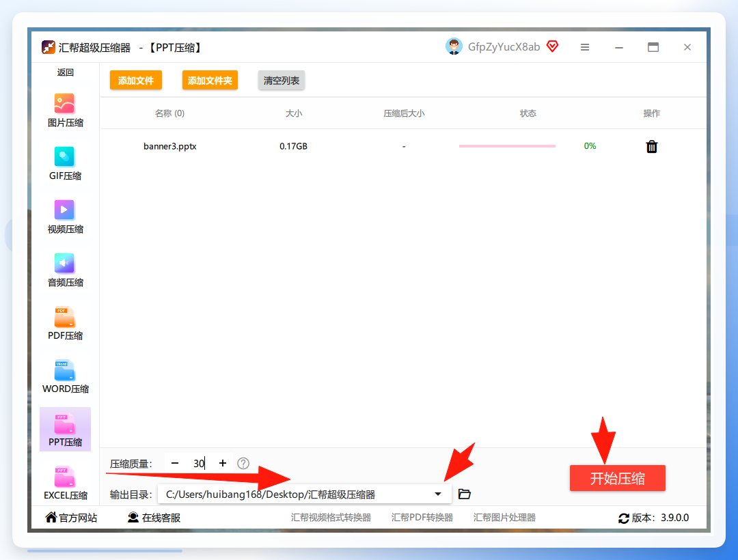Minimize the compressor window
The image size is (738, 560).
[619, 48]
